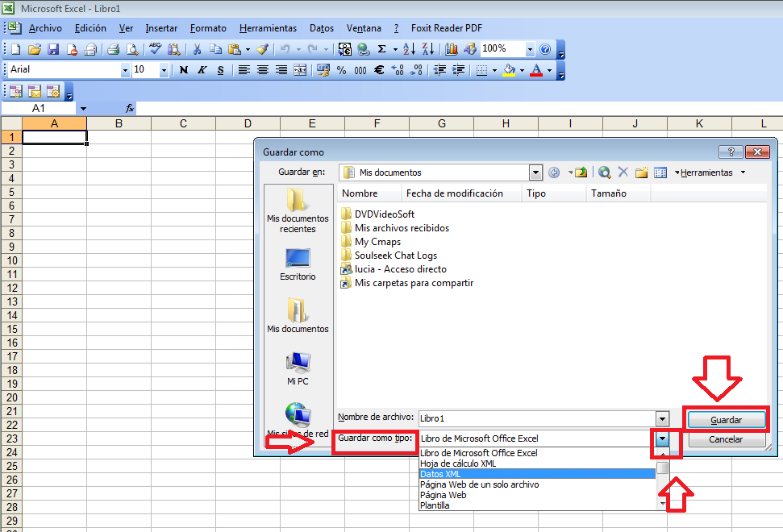This screenshot has width=783, height=532.
Task: Open the Guardar como tipo dropdown arrow
Action: click(662, 438)
